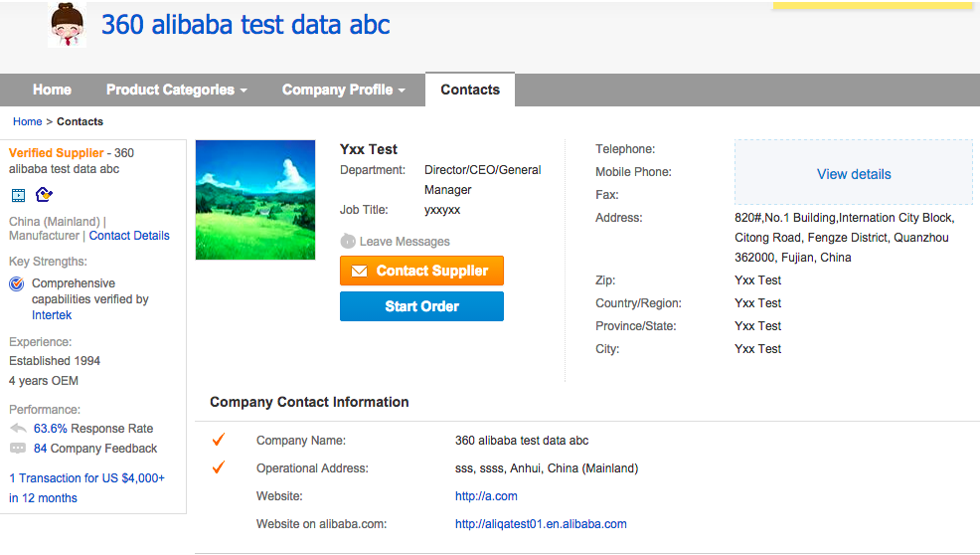980x555 pixels.
Task: Click the Home breadcrumb link
Action: [28, 121]
